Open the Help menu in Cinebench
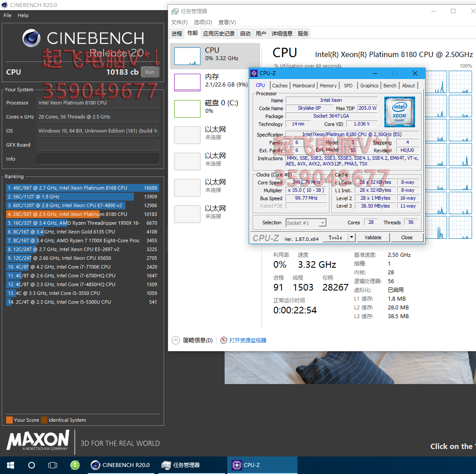 [x=23, y=15]
